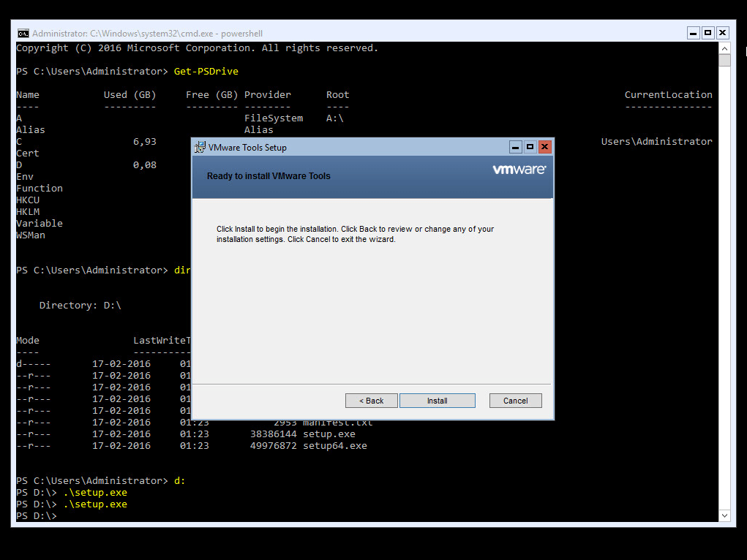Click the 'Cert' drive name
The width and height of the screenshot is (747, 560).
28,154
